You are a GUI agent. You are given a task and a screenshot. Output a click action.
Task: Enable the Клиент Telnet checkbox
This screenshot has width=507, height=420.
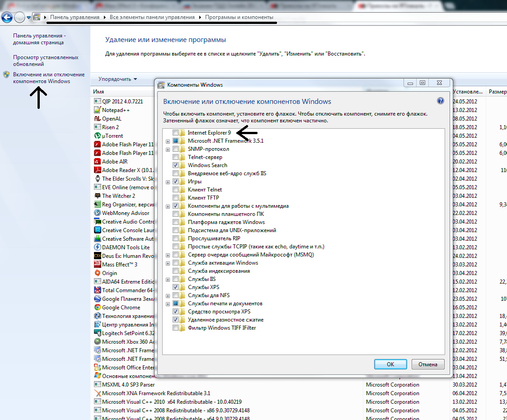(175, 189)
